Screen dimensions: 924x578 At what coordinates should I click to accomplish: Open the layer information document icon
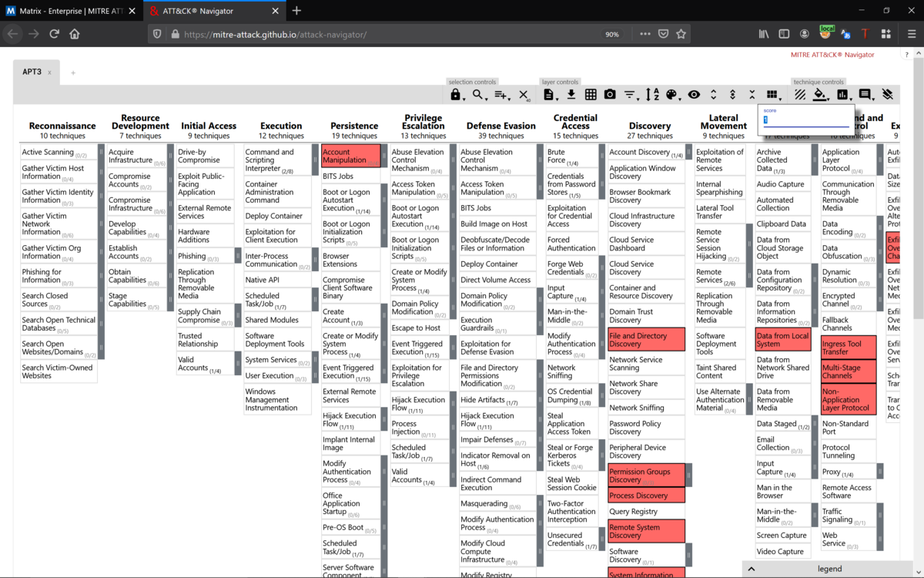click(549, 95)
